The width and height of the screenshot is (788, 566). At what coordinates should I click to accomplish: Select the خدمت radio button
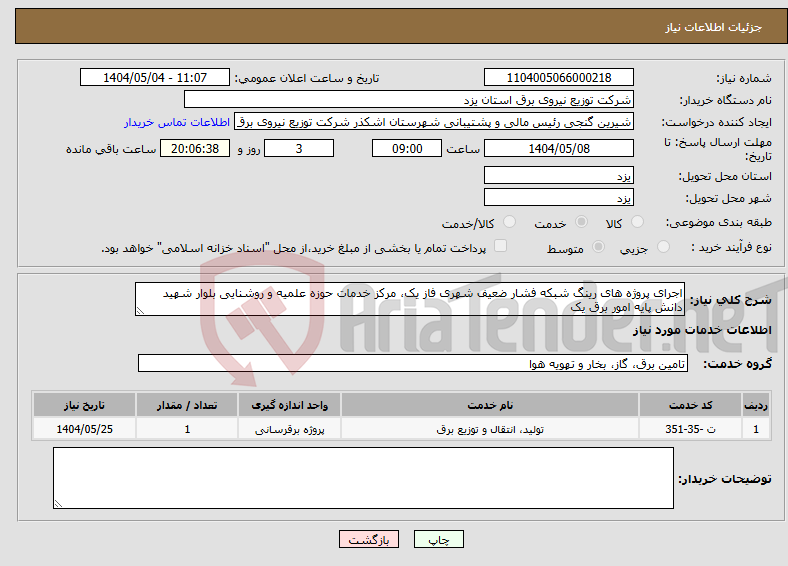tap(581, 222)
